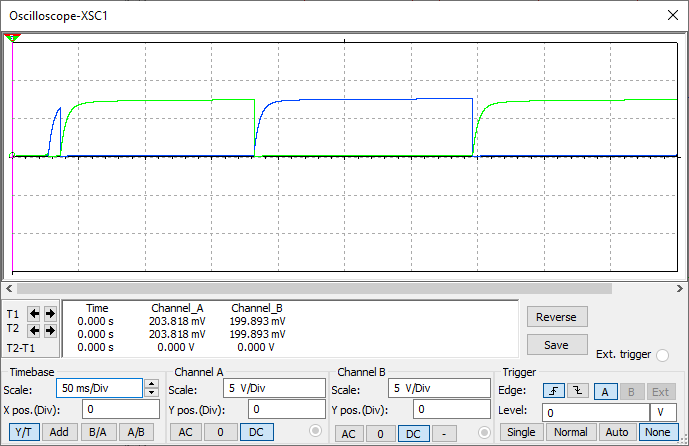Viewport: 689px width, 446px height.
Task: Select Y/T display mode
Action: (24, 432)
